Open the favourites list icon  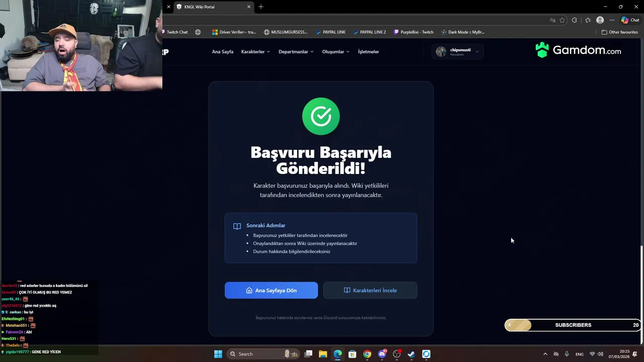tap(588, 20)
